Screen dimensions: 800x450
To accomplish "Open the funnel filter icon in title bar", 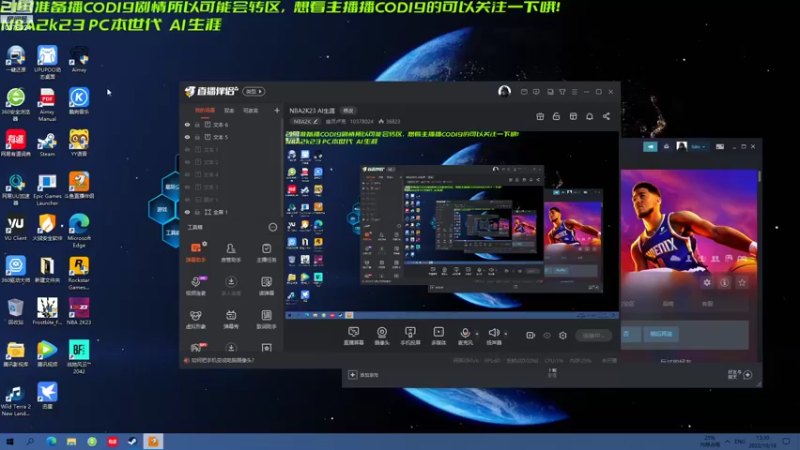I will [x=562, y=92].
